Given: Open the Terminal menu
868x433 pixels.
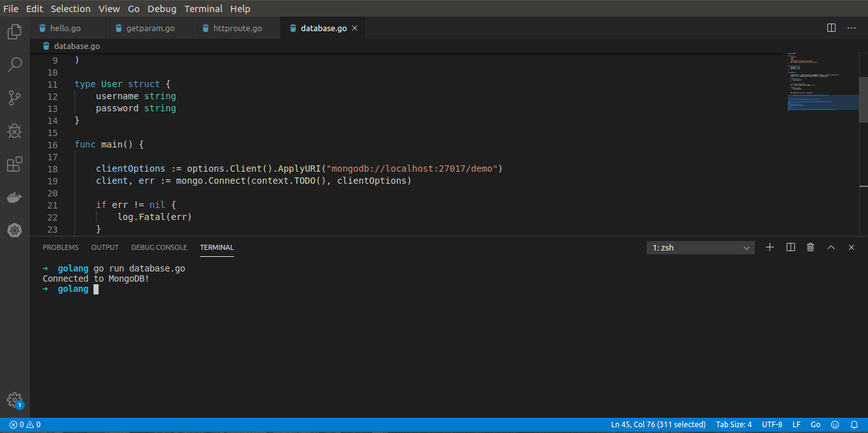Looking at the screenshot, I should (x=203, y=9).
